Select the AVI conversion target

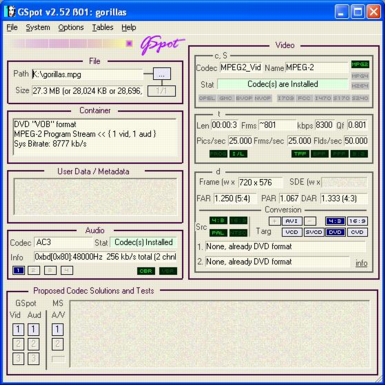tap(292, 221)
